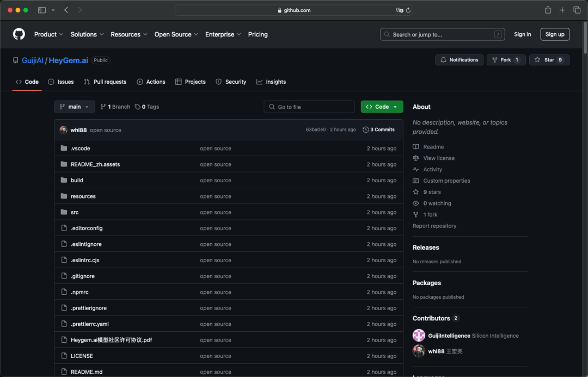View 3 Commits history
Screen dimensions: 588x377
(x=379, y=129)
